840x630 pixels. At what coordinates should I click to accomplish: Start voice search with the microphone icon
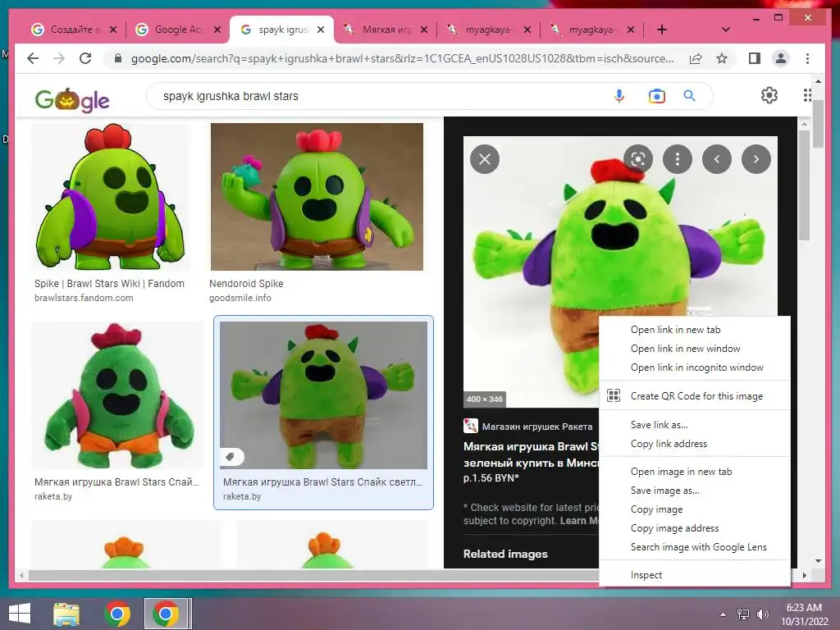pos(619,96)
